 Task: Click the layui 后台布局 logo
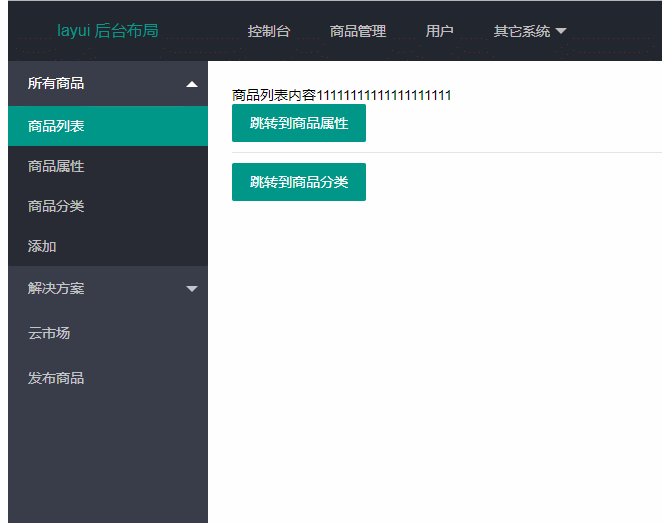click(x=108, y=31)
